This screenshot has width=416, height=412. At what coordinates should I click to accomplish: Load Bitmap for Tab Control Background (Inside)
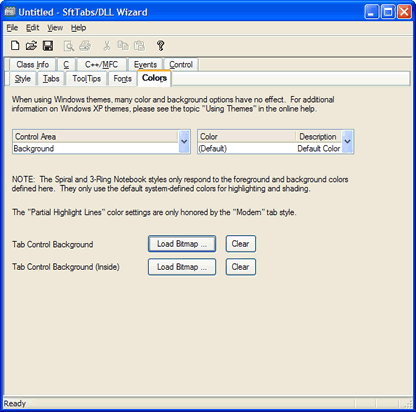click(x=182, y=267)
